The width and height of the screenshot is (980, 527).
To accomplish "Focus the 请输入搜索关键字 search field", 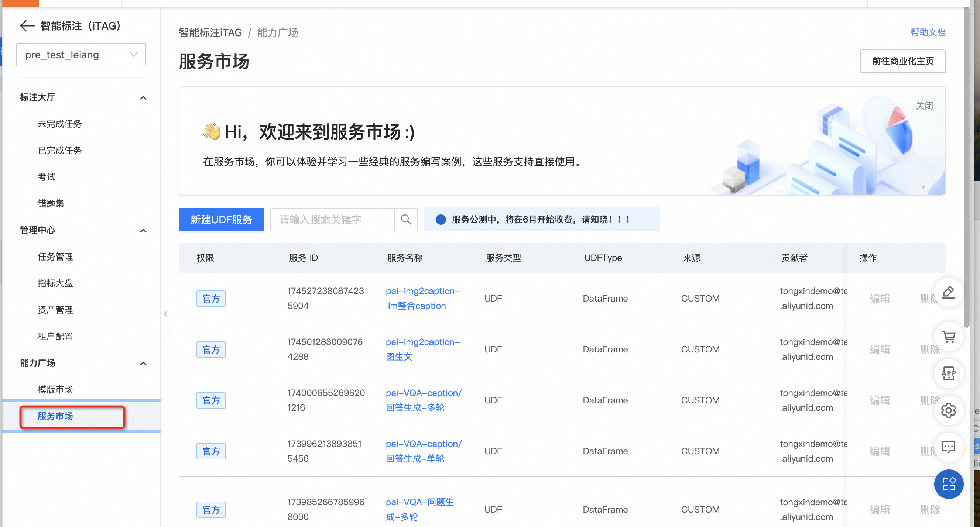I will pos(332,219).
